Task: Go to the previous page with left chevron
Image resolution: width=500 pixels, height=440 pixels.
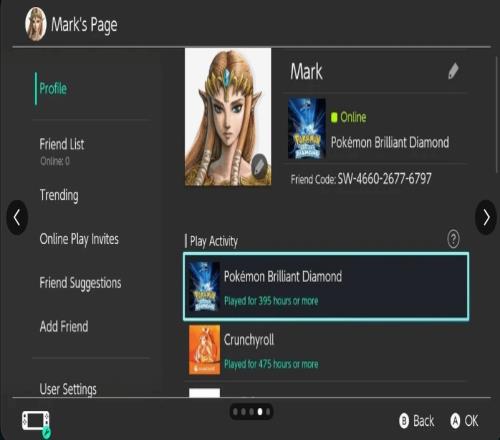Action: [17, 218]
